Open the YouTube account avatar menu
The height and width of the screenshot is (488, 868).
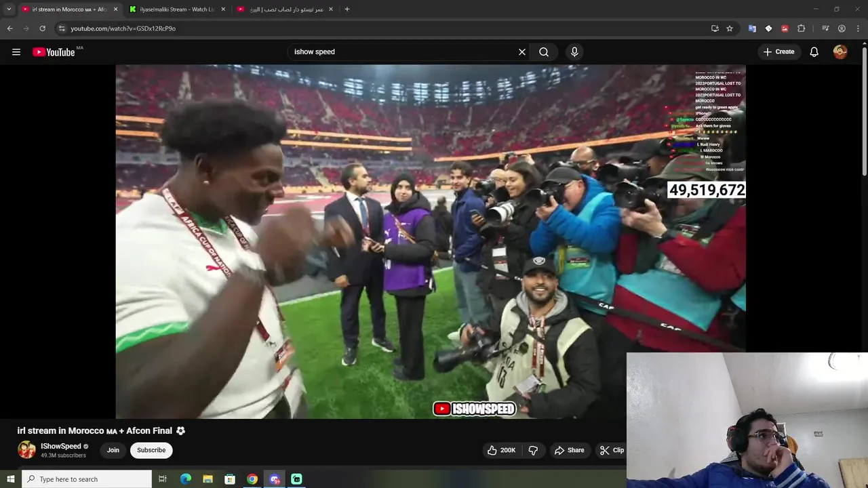pos(840,52)
